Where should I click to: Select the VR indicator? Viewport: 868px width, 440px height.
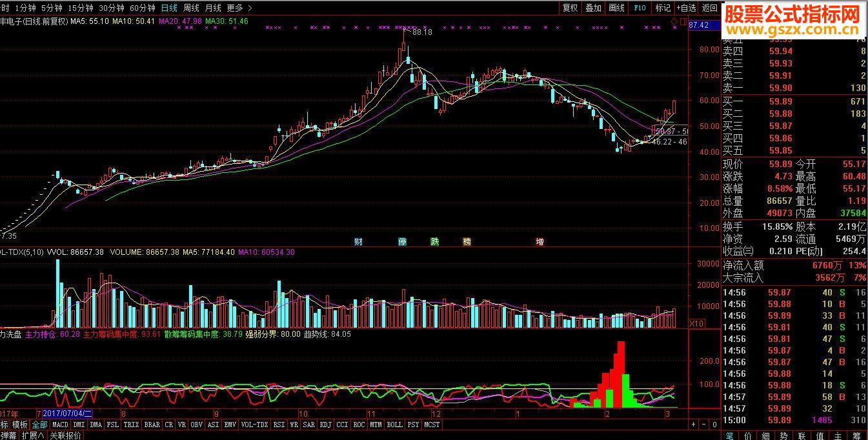pyautogui.click(x=182, y=425)
